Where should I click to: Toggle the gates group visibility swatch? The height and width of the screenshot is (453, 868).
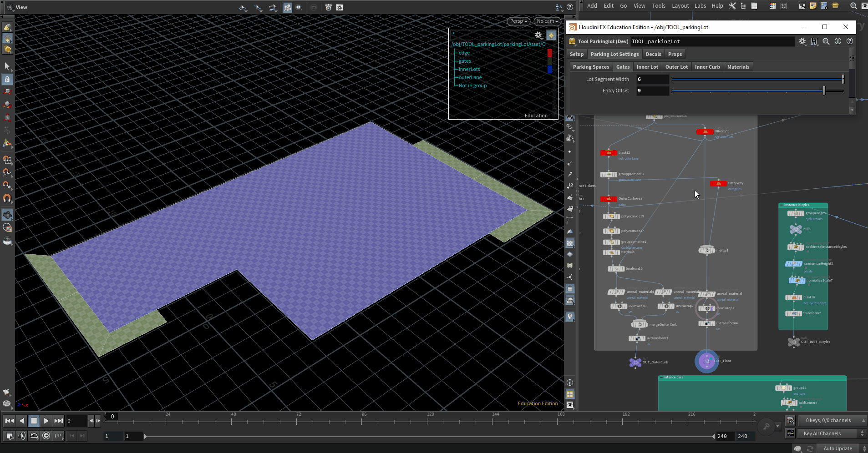point(550,61)
